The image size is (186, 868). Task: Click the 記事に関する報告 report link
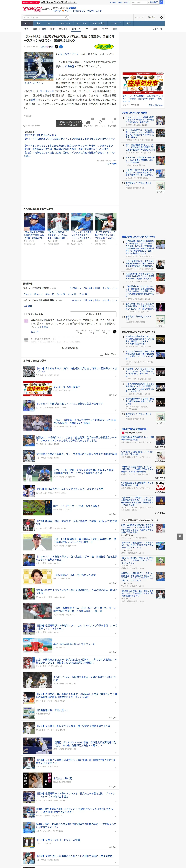coord(31,126)
